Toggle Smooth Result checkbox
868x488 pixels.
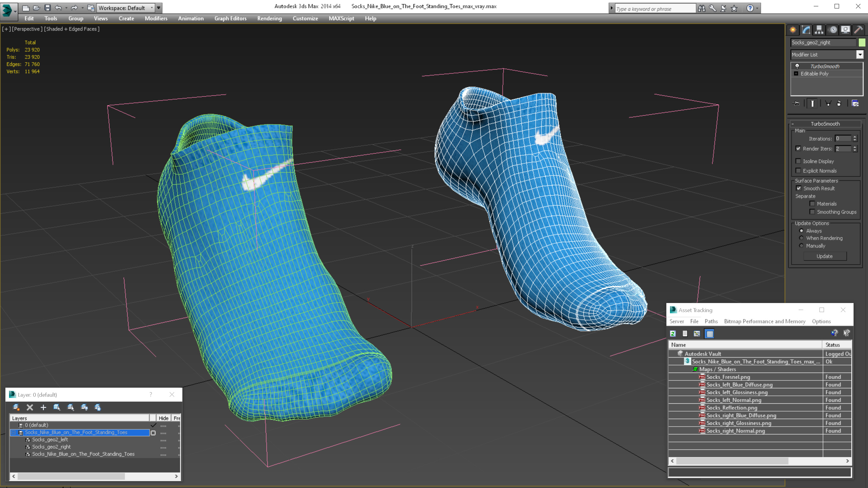[x=799, y=188]
